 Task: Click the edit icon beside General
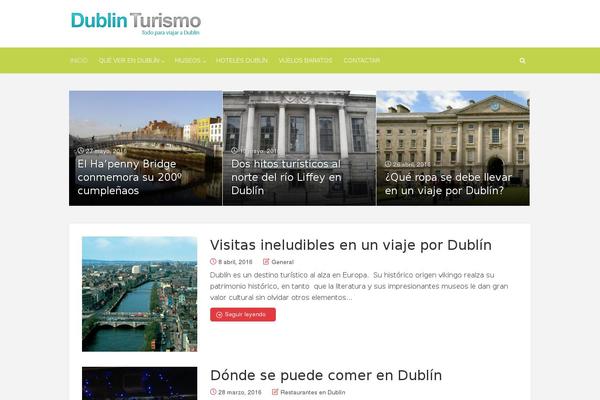[x=266, y=261]
